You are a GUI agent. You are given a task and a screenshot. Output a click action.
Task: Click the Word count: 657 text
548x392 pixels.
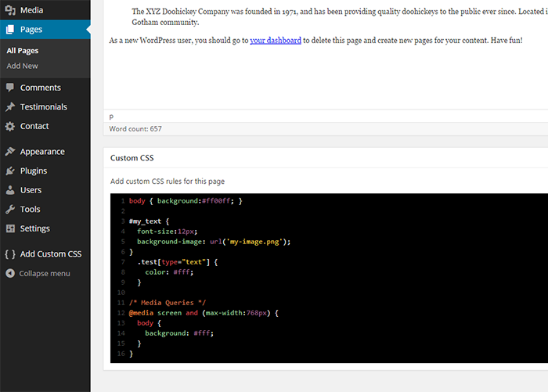[x=135, y=129]
